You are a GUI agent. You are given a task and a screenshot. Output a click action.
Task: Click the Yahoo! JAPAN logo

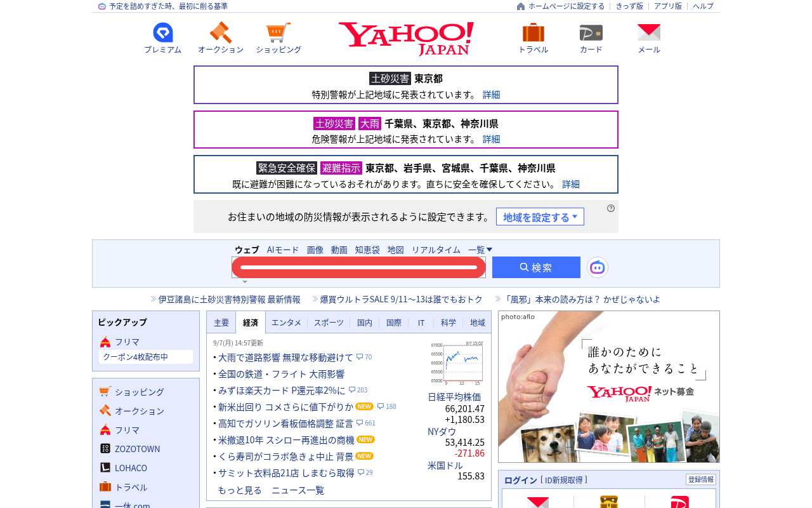406,39
